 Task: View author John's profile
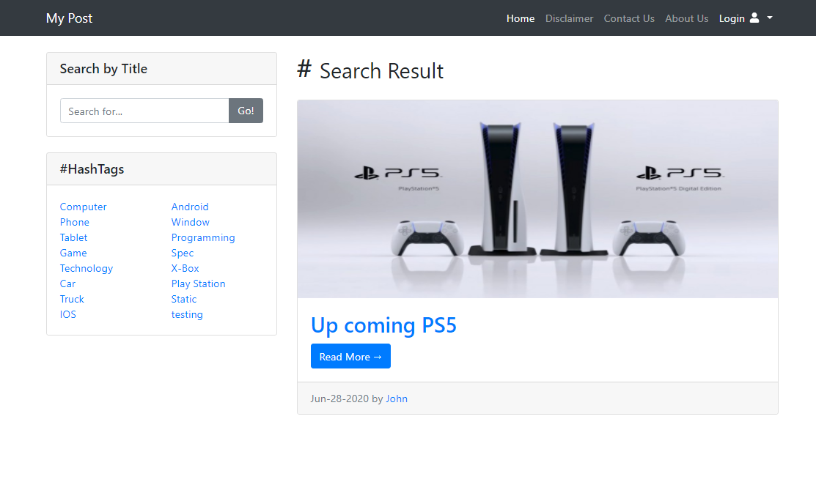[397, 399]
